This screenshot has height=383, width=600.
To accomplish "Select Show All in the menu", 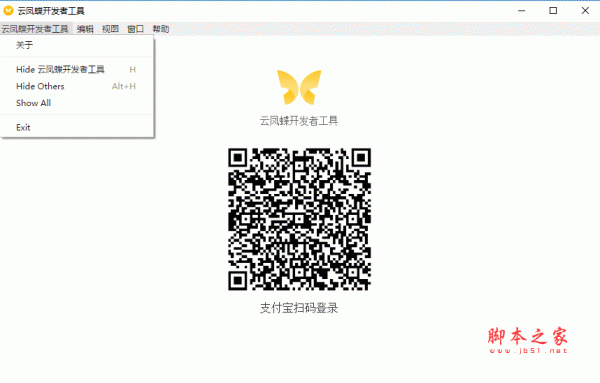I will point(77,103).
